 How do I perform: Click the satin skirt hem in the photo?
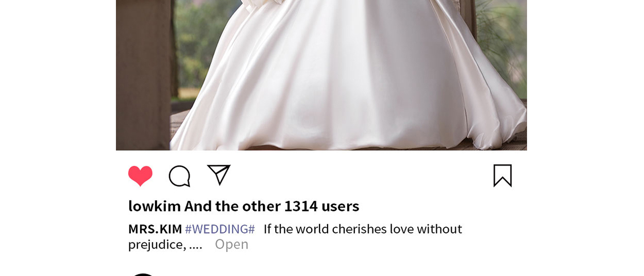click(x=319, y=139)
